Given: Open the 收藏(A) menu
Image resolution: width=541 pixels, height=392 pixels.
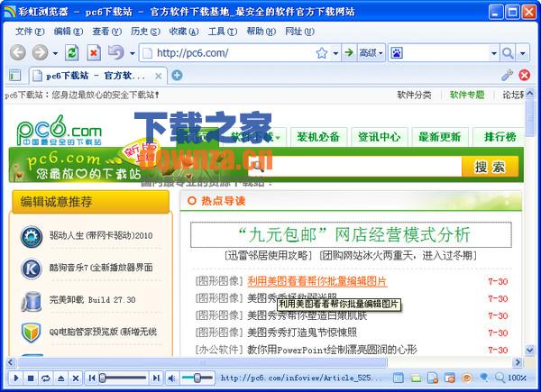Looking at the screenshot, I should [184, 32].
